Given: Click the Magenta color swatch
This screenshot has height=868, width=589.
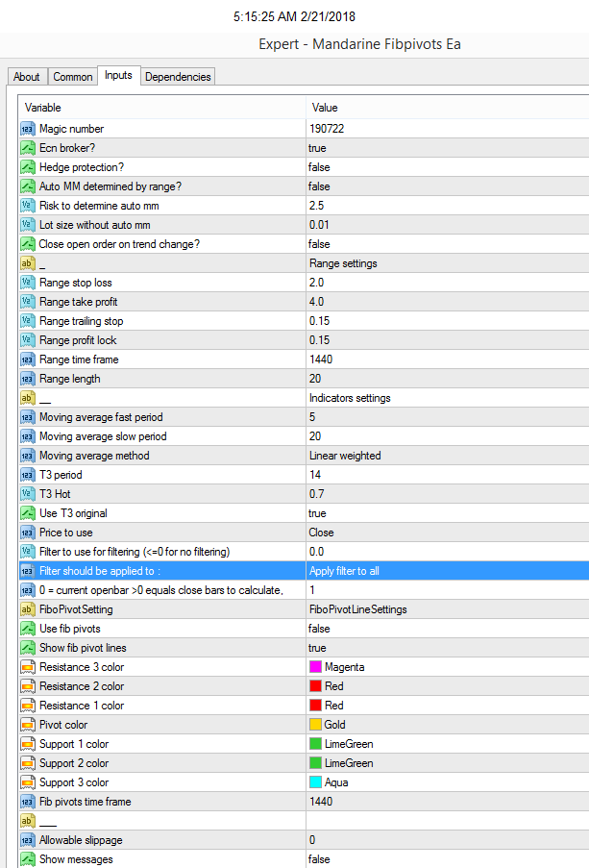Looking at the screenshot, I should 315,666.
